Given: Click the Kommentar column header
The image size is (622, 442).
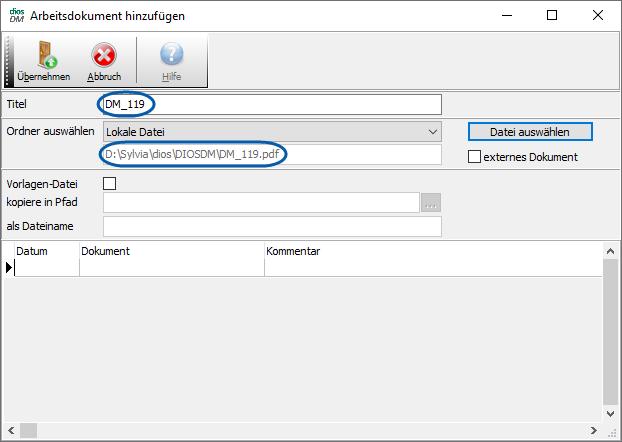Looking at the screenshot, I should point(430,251).
